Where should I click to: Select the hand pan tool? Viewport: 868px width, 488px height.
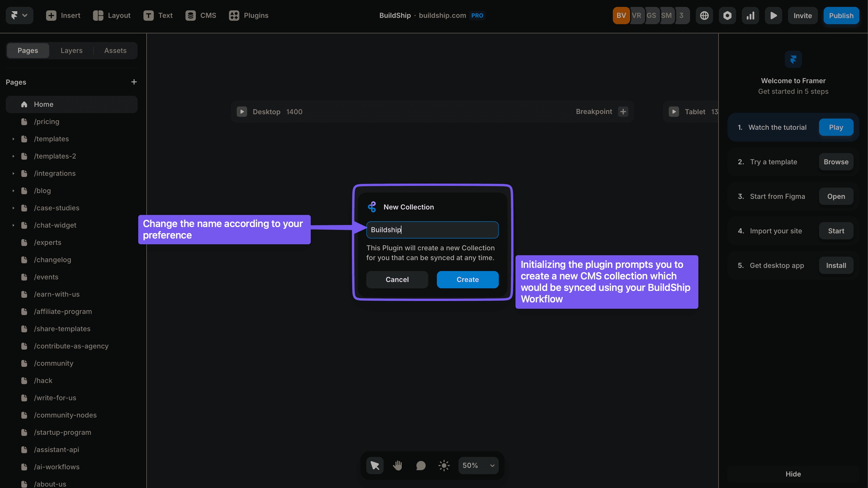(398, 466)
